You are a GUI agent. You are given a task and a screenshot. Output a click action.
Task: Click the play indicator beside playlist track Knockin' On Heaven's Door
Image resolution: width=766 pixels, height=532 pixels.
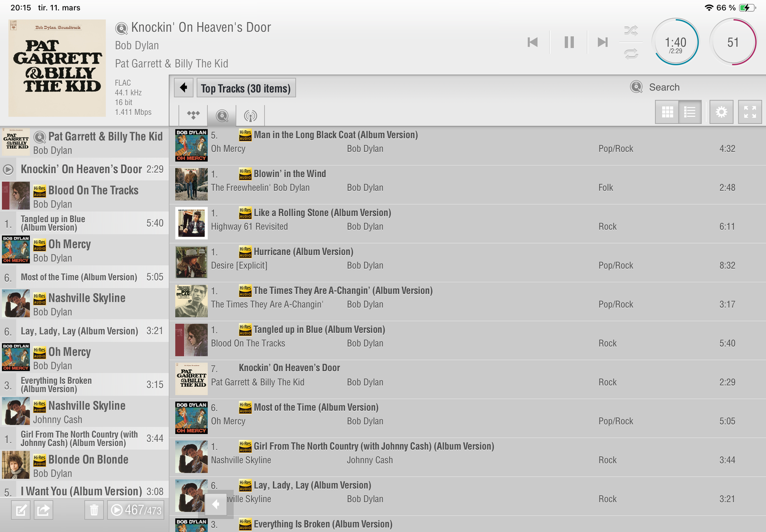(8, 169)
